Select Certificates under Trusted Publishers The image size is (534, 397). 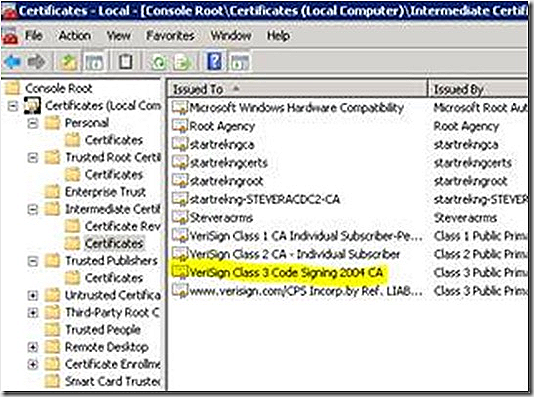point(114,278)
